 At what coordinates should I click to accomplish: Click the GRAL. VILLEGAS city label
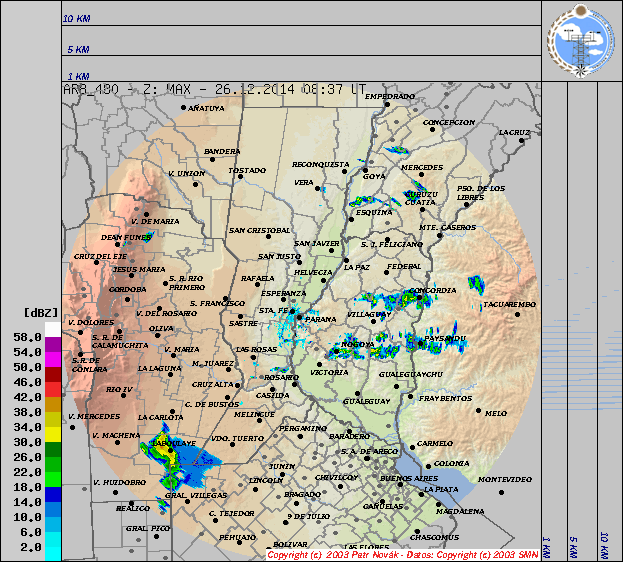195,495
